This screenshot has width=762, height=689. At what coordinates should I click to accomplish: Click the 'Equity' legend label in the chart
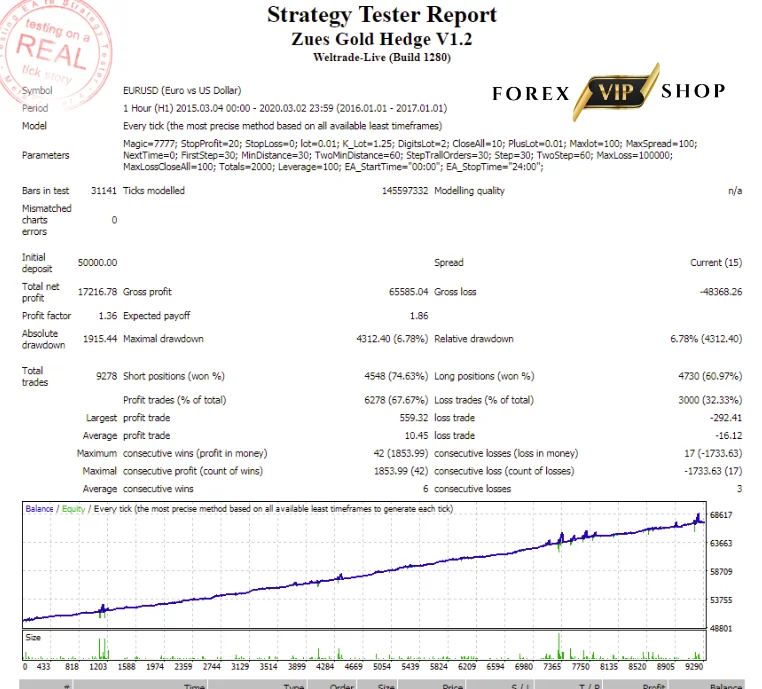pos(73,509)
